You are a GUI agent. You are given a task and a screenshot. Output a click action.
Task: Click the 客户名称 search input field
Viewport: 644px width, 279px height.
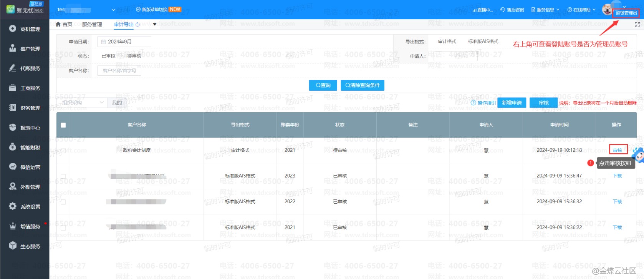click(x=119, y=71)
